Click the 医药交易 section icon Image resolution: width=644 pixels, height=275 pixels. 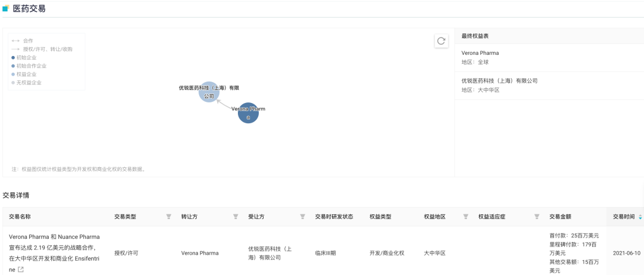6,8
